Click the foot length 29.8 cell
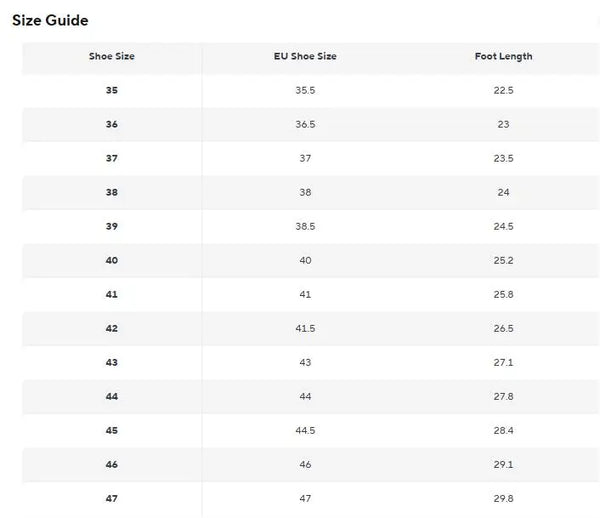 tap(503, 498)
